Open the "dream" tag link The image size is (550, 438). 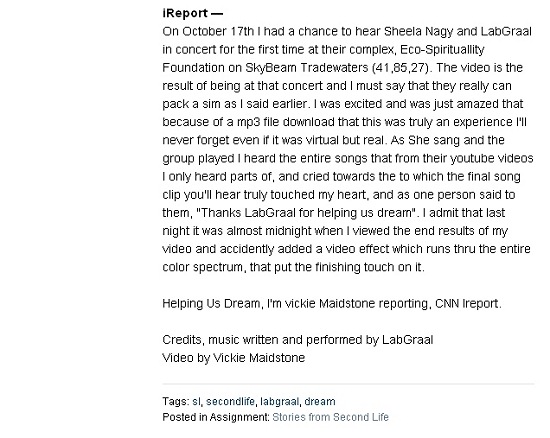click(x=320, y=401)
